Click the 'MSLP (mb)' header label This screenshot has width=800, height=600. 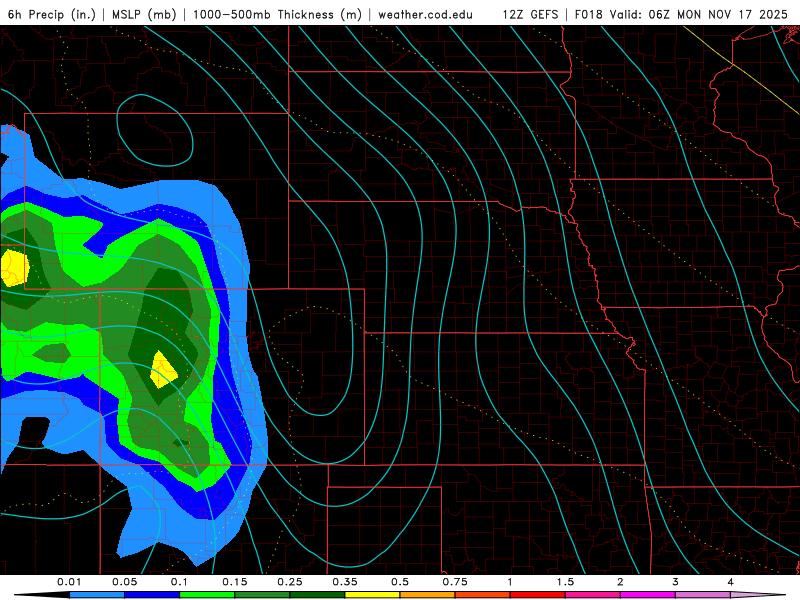coord(144,14)
